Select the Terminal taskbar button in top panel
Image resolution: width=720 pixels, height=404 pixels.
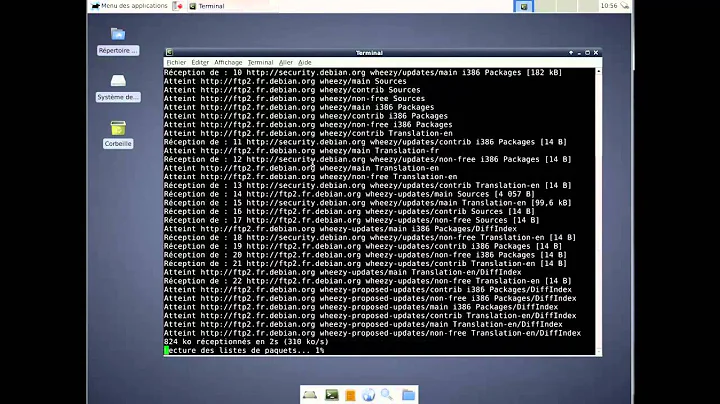[232, 6]
